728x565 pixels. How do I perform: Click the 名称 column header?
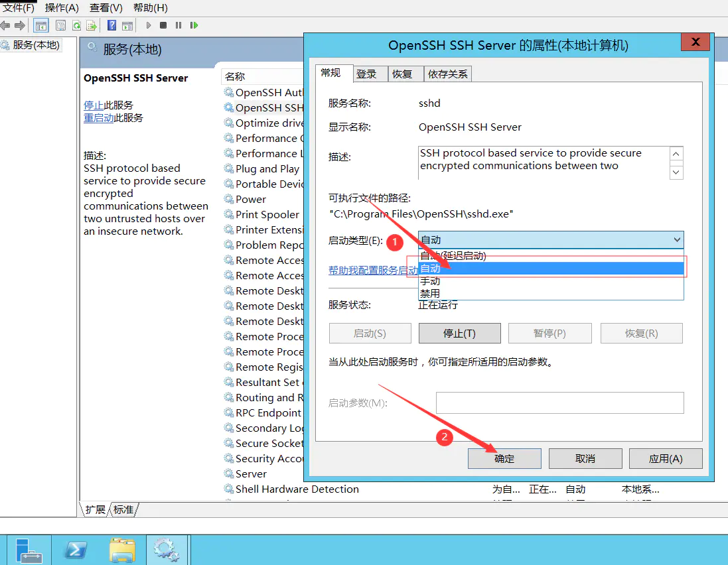(x=262, y=76)
